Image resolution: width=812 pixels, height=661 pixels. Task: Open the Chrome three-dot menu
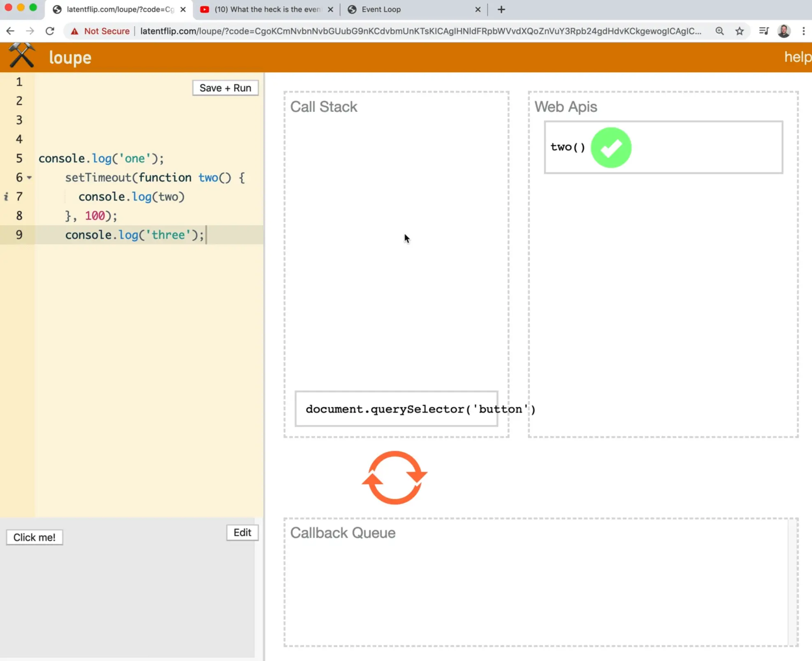pos(803,31)
